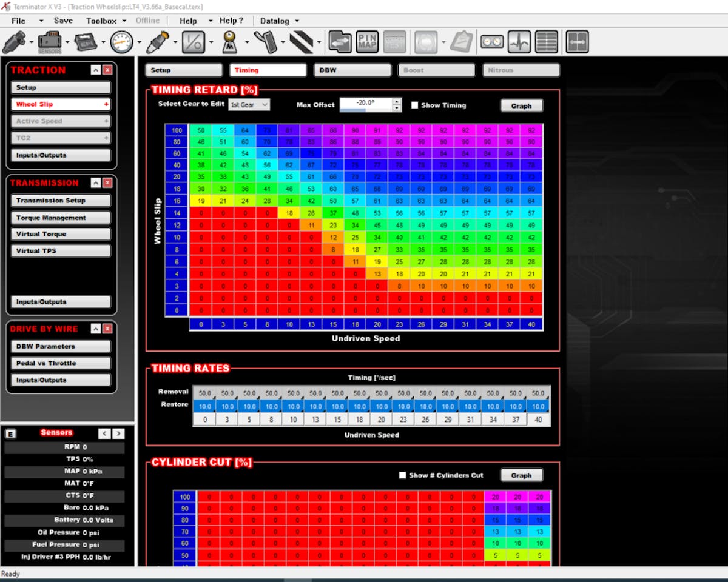The image size is (728, 582).
Task: Switch to the DBW tab
Action: tap(352, 70)
